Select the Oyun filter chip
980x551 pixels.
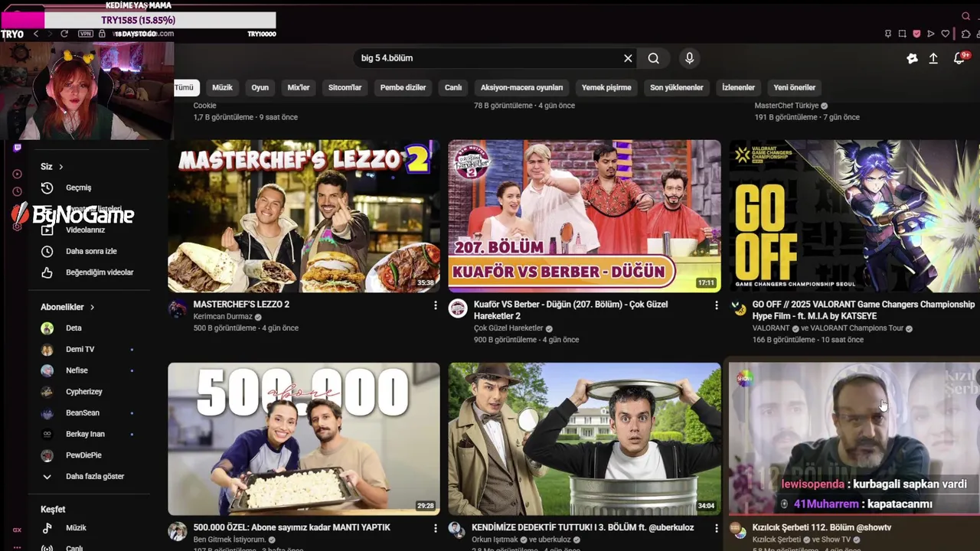260,87
